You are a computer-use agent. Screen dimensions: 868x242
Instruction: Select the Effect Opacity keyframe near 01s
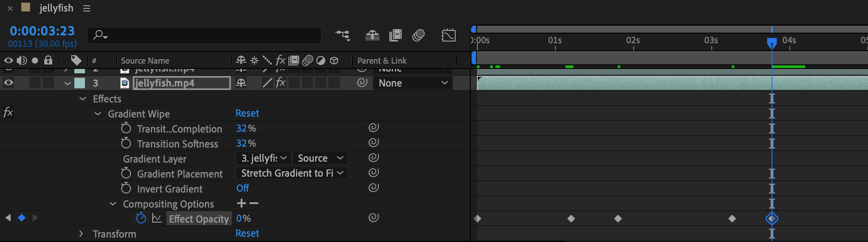pyautogui.click(x=571, y=219)
